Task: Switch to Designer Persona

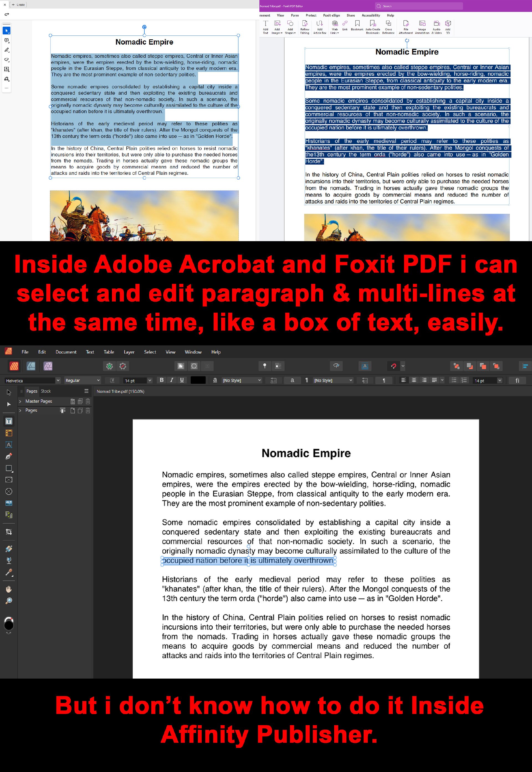Action: pyautogui.click(x=31, y=366)
